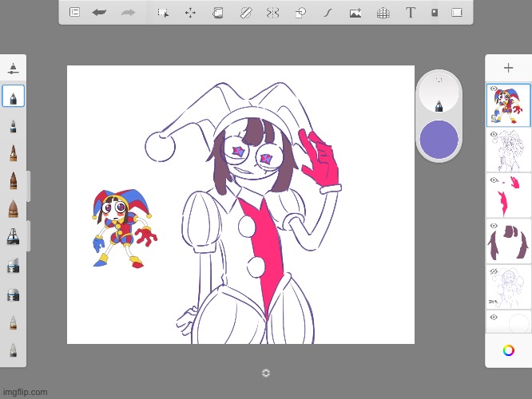Select the wide brown cone brush
The width and height of the screenshot is (532, 399).
[14, 208]
